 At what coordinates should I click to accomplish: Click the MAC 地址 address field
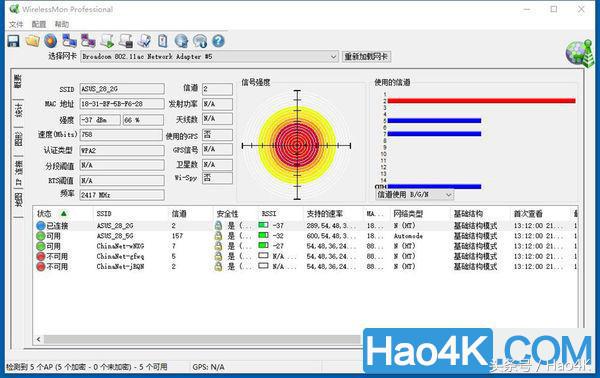[122, 104]
